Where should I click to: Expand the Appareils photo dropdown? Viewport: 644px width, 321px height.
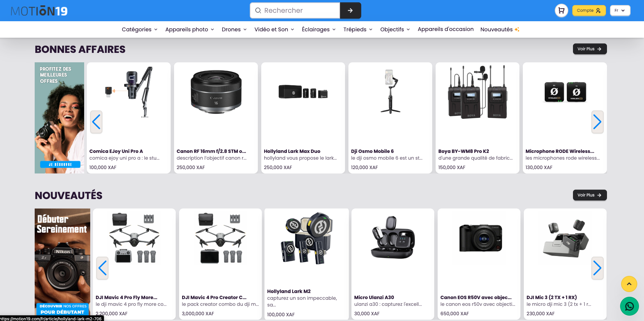point(190,30)
